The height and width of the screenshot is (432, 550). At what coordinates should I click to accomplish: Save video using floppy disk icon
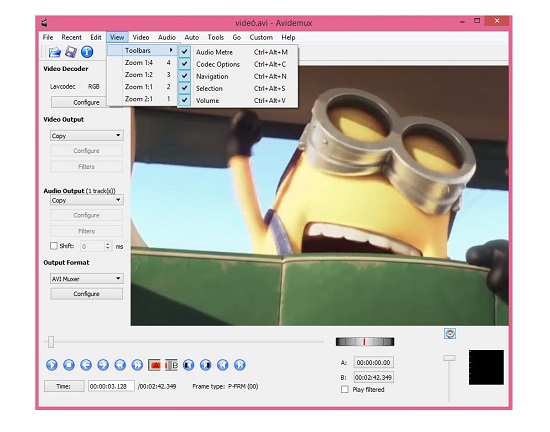pos(71,52)
